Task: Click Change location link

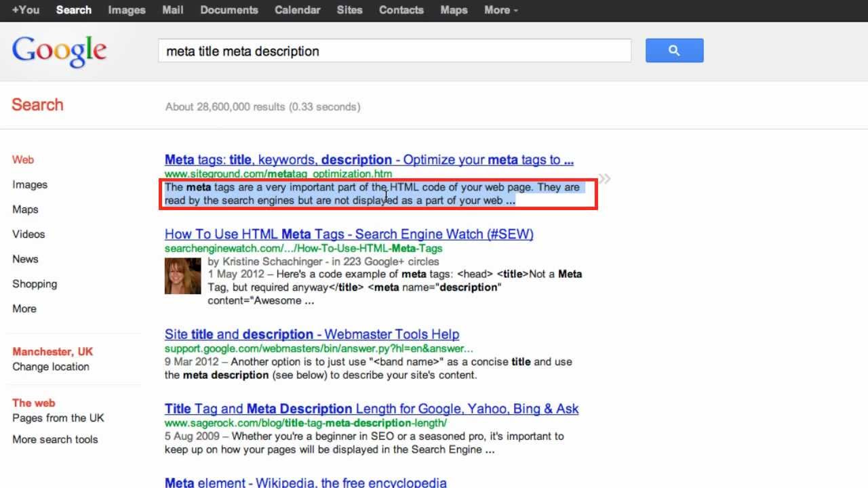Action: click(51, 367)
